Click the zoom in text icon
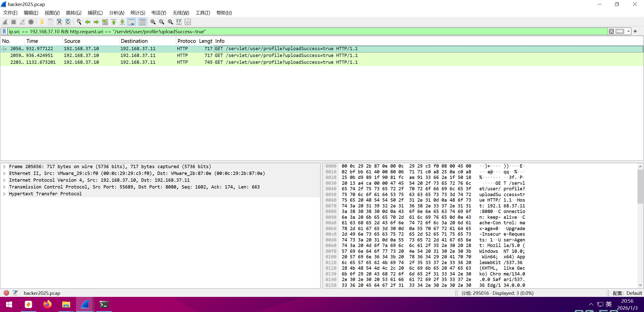This screenshot has width=644, height=312. coord(153,22)
